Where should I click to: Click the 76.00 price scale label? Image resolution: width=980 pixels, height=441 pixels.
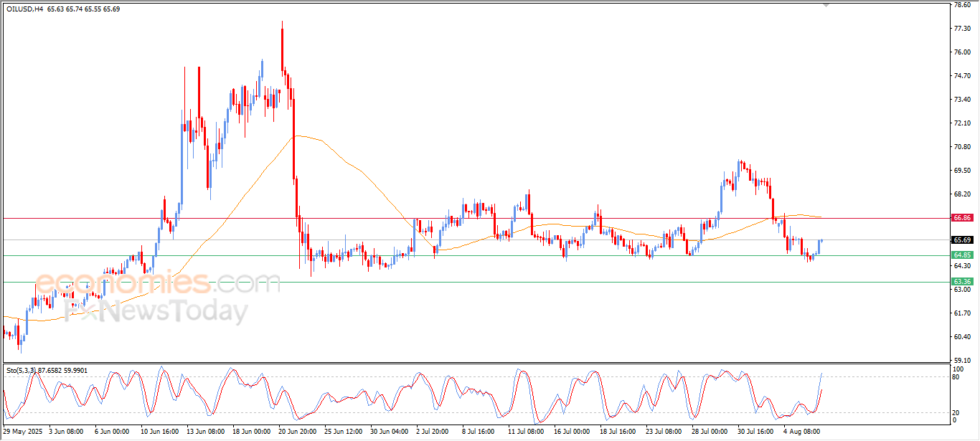[962, 52]
